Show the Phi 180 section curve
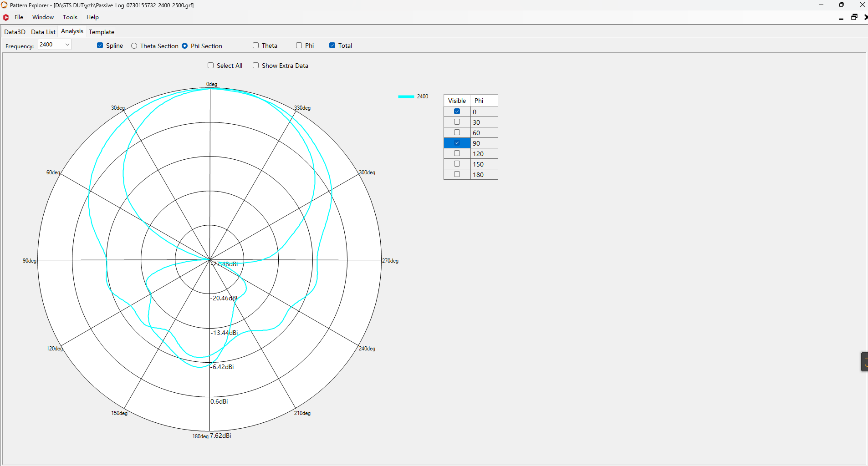Screen dimensions: 868x466 (457, 174)
